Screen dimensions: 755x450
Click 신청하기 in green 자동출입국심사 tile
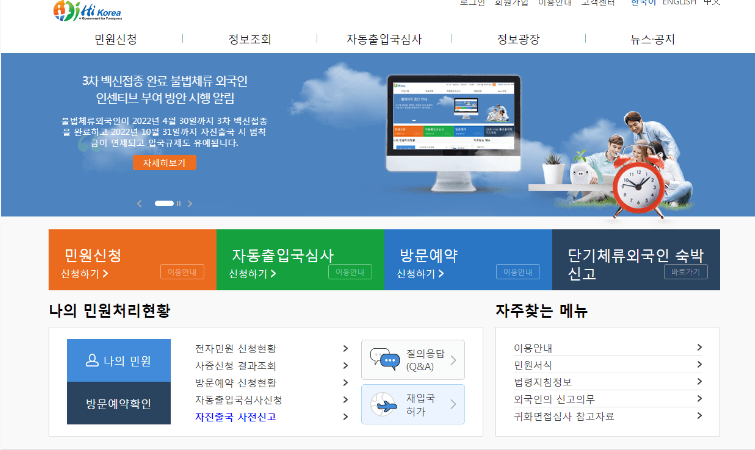click(252, 273)
